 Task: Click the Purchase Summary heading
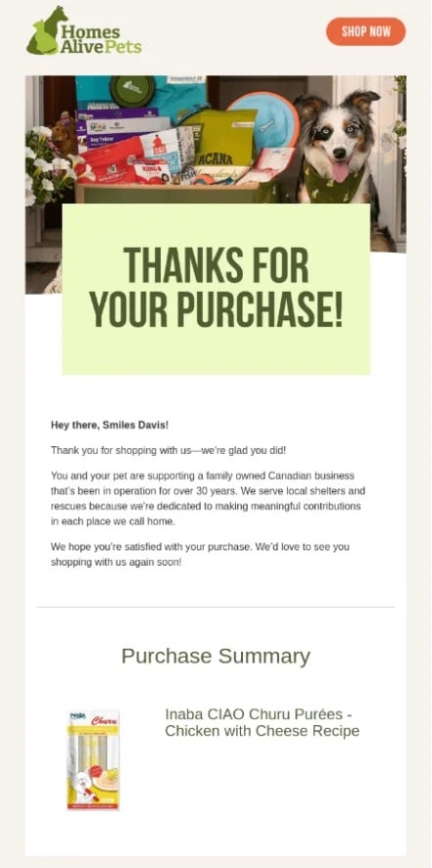pyautogui.click(x=216, y=656)
